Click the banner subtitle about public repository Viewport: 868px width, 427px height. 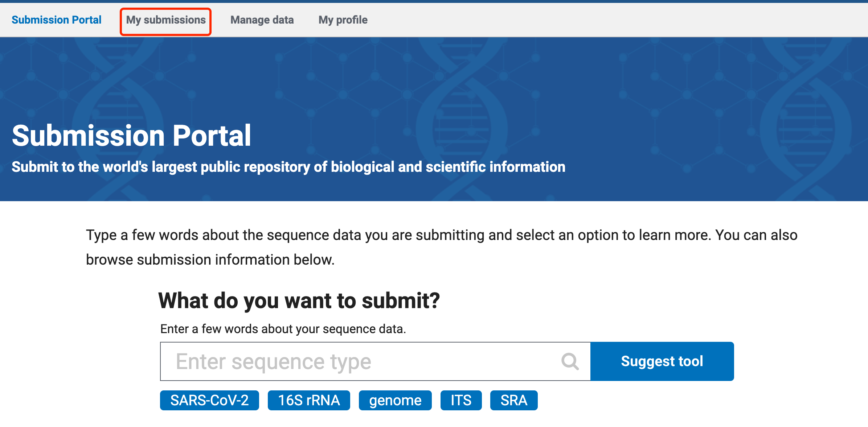(x=288, y=167)
